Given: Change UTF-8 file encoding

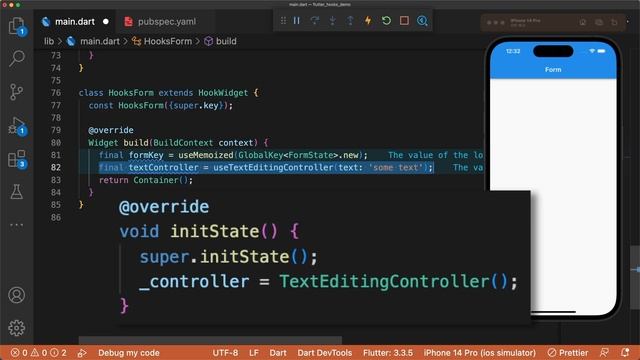Looking at the screenshot, I should point(225,353).
